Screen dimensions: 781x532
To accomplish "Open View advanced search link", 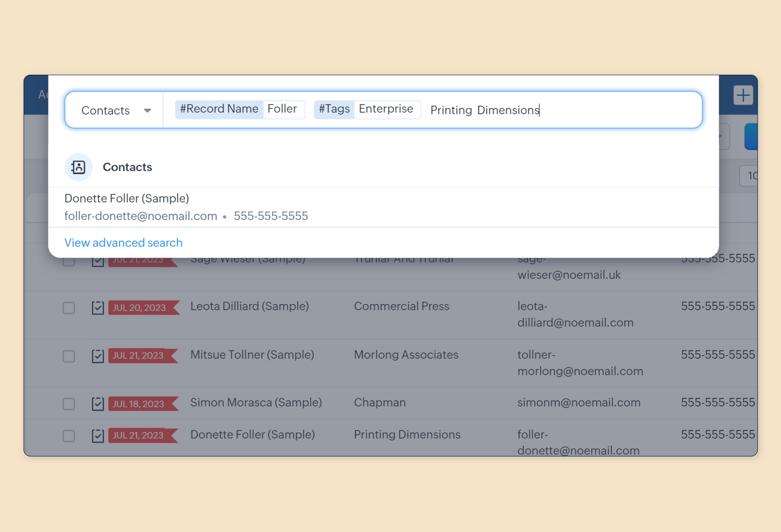I will click(x=123, y=243).
